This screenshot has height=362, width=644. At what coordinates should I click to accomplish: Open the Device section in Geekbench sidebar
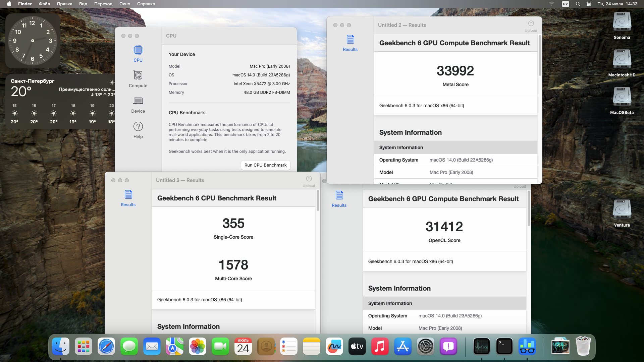click(x=138, y=105)
